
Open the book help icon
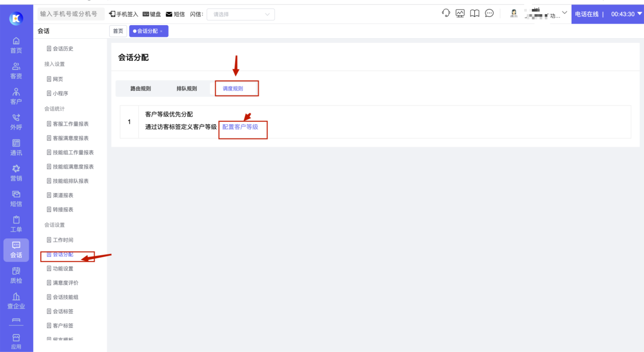pos(474,14)
